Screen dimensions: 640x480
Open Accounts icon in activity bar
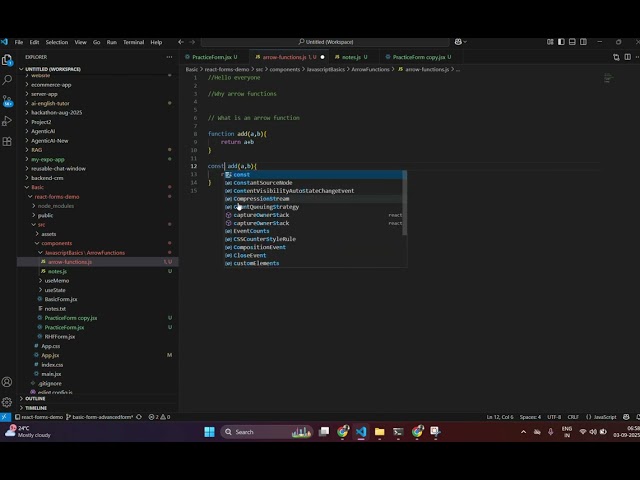[x=7, y=382]
